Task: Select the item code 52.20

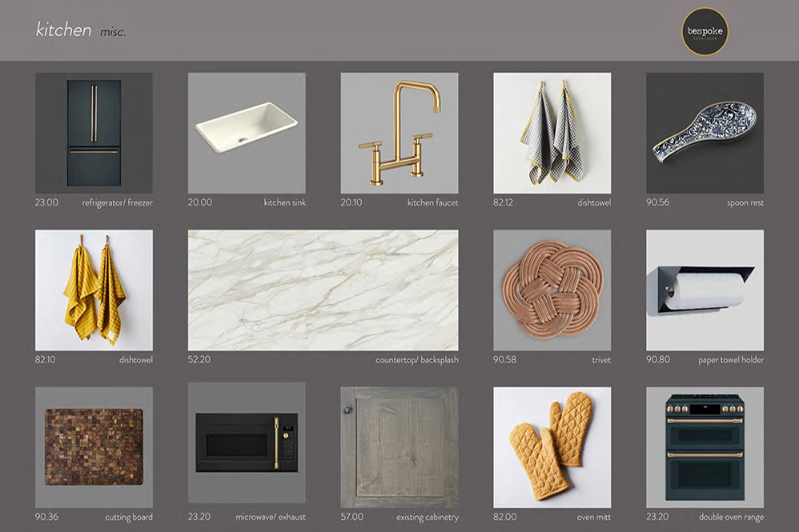Action: point(199,360)
